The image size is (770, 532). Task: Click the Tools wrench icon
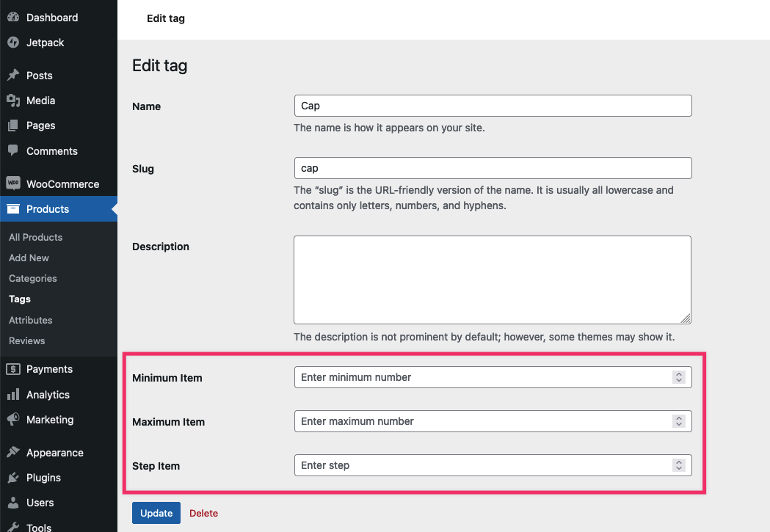tap(13, 527)
